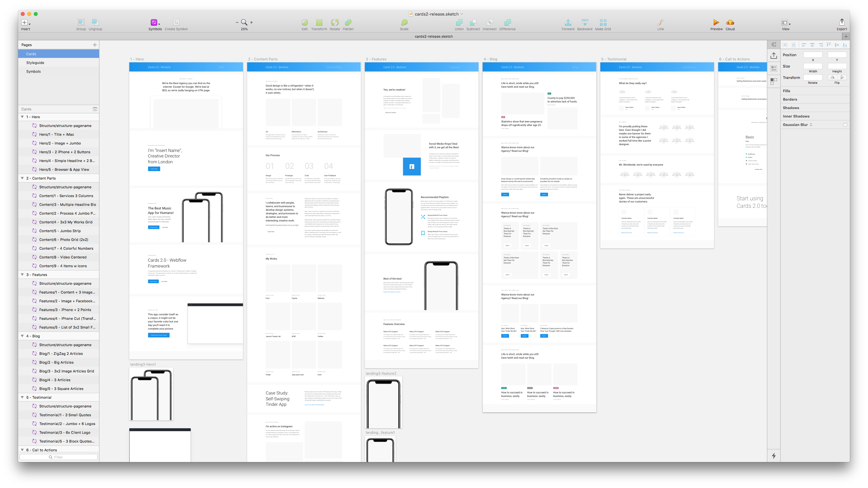Click the Preview icon in the toolbar
This screenshot has height=488, width=868.
[716, 22]
